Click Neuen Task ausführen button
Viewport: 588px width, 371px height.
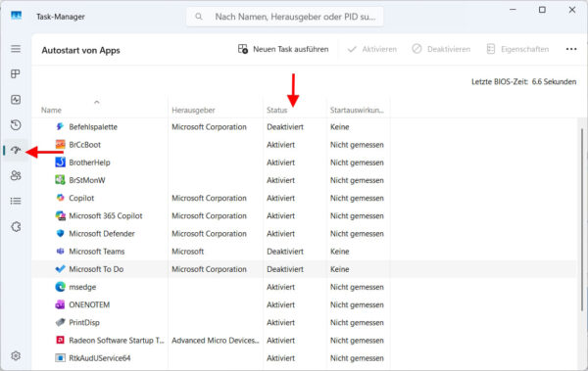point(283,49)
